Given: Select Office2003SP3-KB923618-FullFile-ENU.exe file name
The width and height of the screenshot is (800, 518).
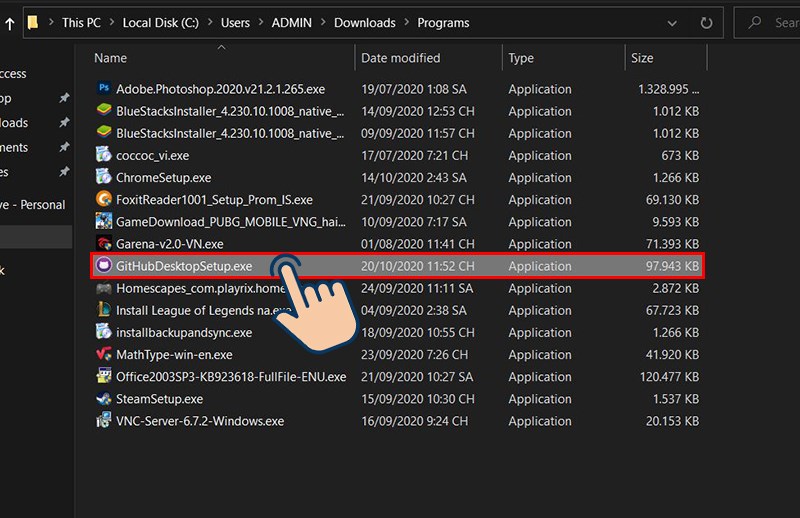Looking at the screenshot, I should [231, 377].
